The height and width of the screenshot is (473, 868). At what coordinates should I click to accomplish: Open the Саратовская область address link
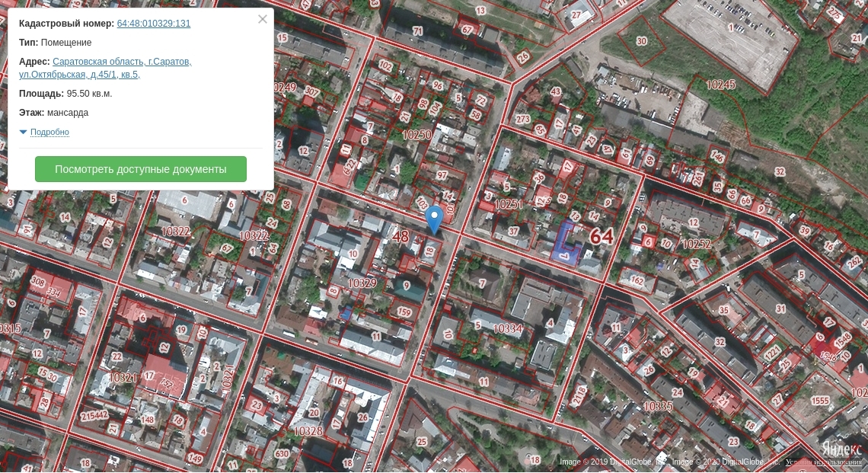pos(122,62)
